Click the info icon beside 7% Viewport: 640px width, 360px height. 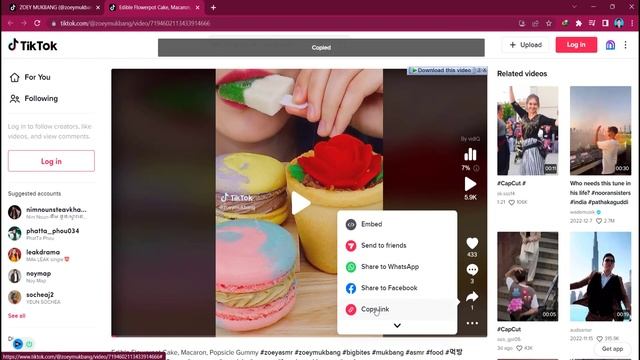click(x=476, y=168)
